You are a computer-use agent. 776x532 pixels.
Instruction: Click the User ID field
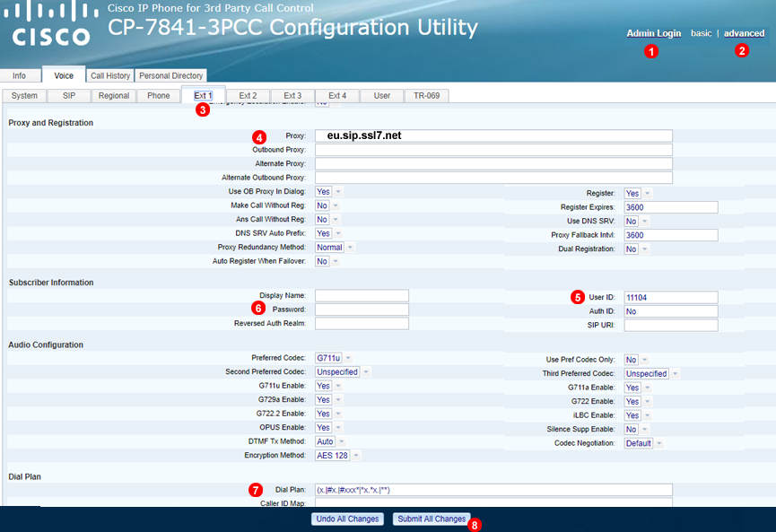(x=670, y=298)
